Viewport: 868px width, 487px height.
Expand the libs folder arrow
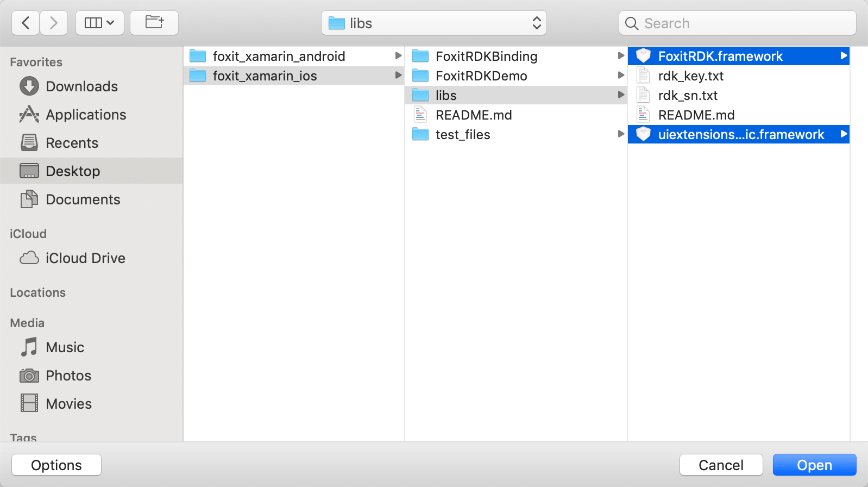tap(621, 95)
